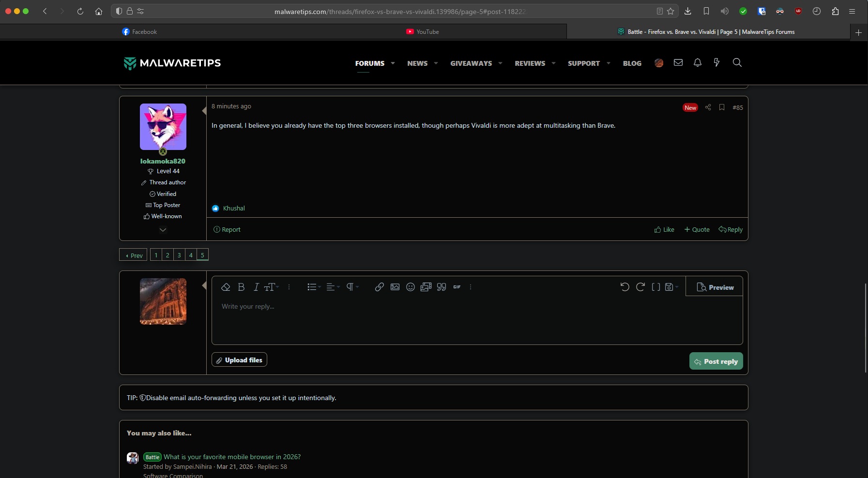Screen dimensions: 868x478
Task: Go to page 3 of the thread
Action: [179, 255]
